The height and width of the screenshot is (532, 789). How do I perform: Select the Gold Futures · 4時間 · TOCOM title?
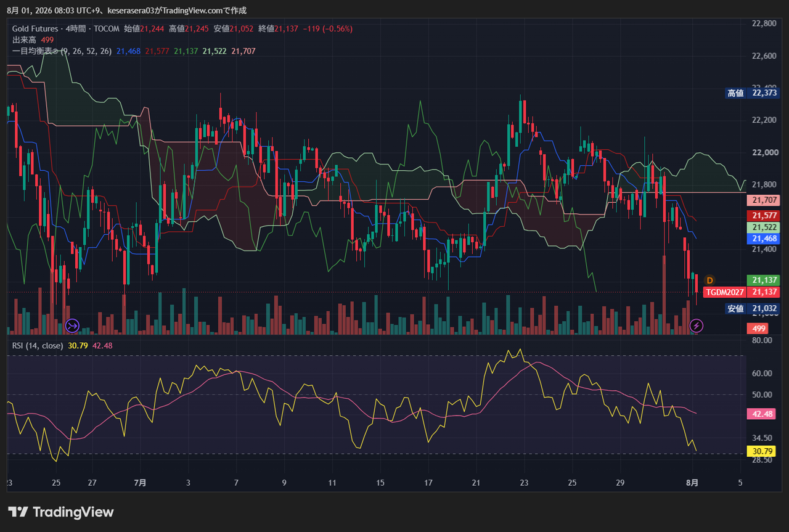coord(67,28)
